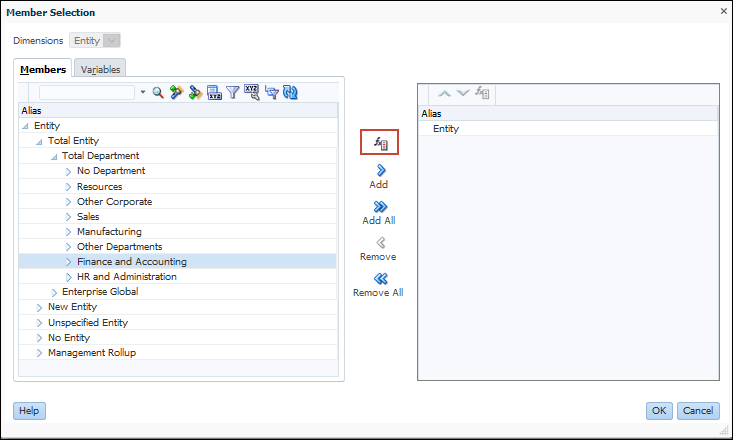Select the Finance and Accounting member
This screenshot has width=733, height=440.
tap(131, 261)
